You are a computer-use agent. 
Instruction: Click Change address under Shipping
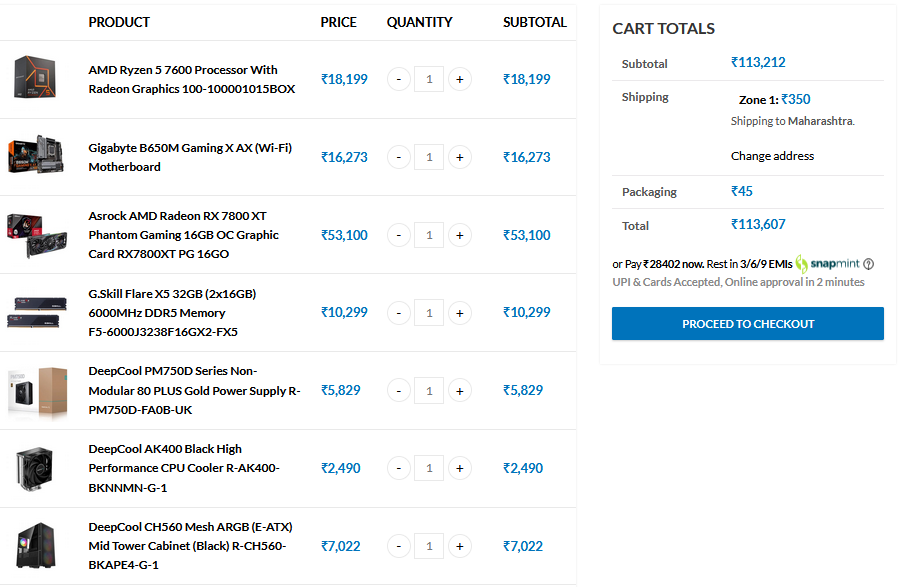[772, 156]
